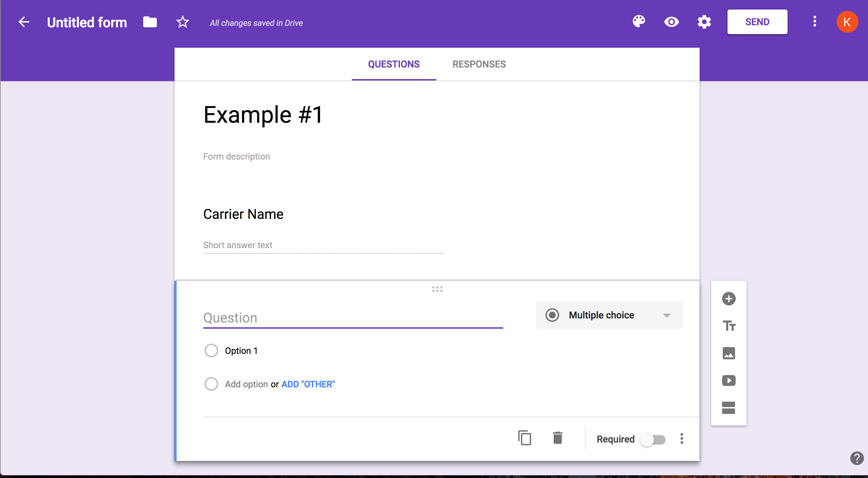Add a section from the side toolbar
This screenshot has height=478, width=868.
pos(729,408)
